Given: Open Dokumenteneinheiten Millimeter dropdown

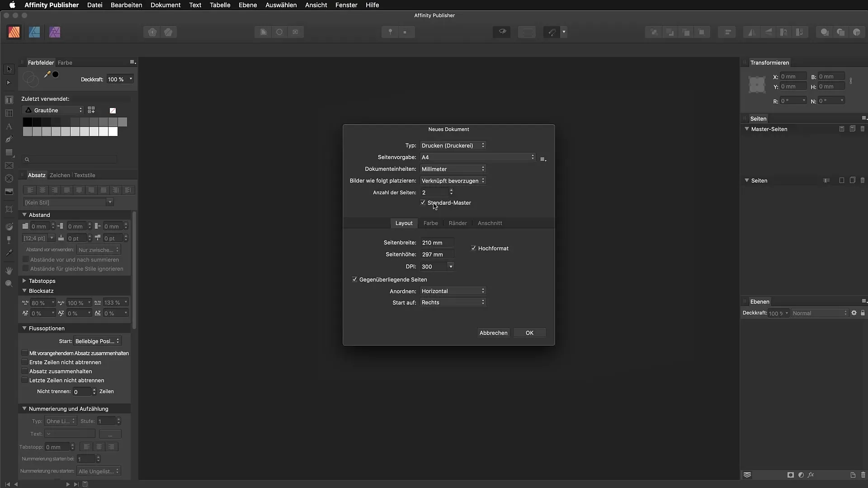Looking at the screenshot, I should (453, 169).
